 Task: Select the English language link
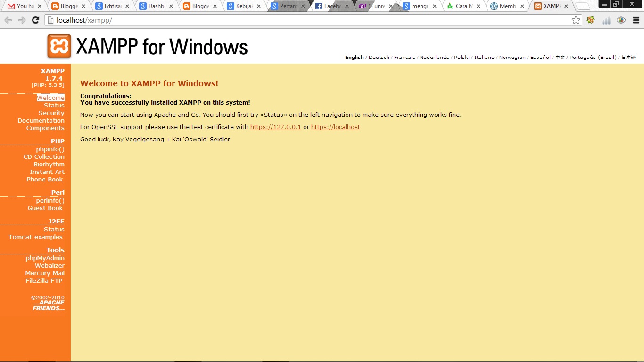pyautogui.click(x=355, y=57)
